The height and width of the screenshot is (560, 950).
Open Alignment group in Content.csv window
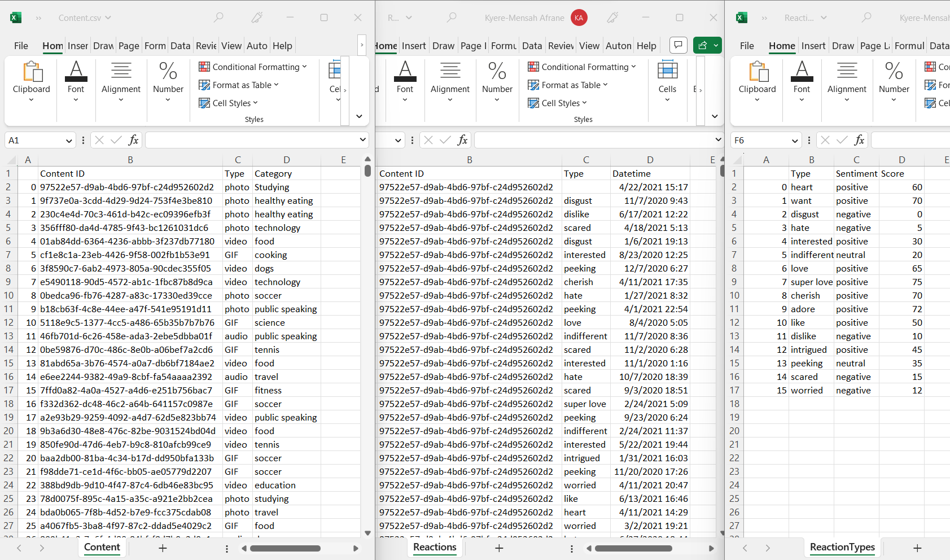[x=121, y=82]
